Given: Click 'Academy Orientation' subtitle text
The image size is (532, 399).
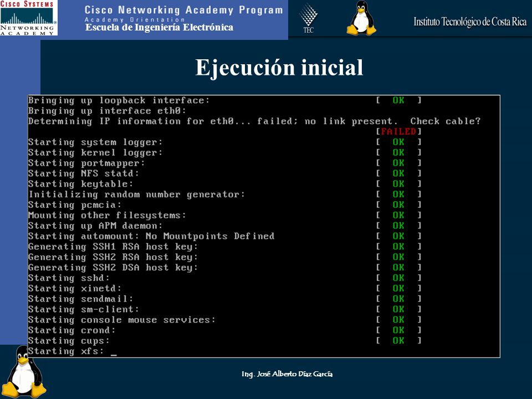Looking at the screenshot, I should [x=134, y=20].
